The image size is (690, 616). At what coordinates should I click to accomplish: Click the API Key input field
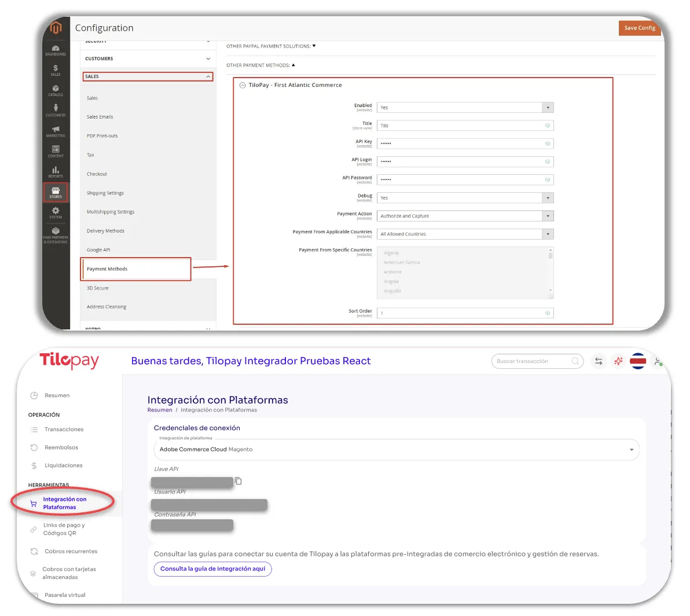coord(465,144)
